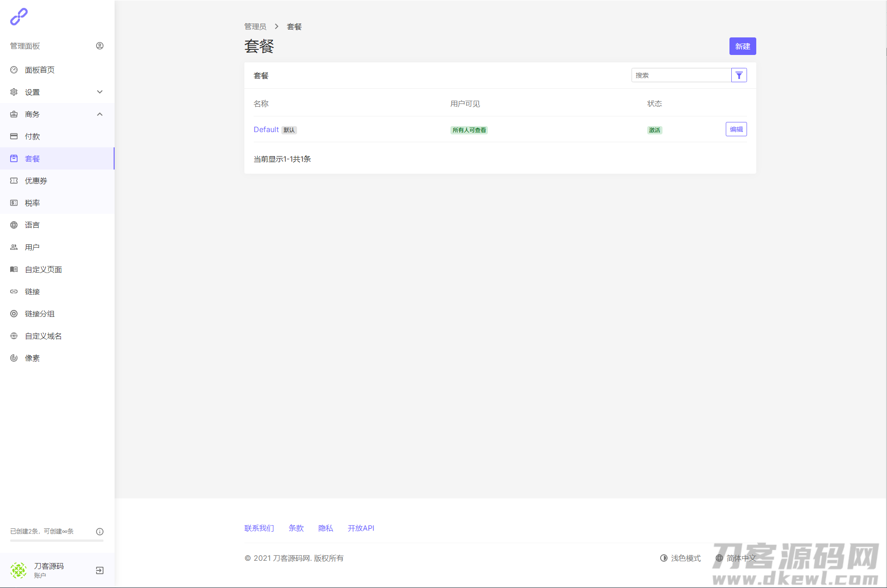Select 付款 payments menu item
This screenshot has height=588, width=887.
point(32,136)
